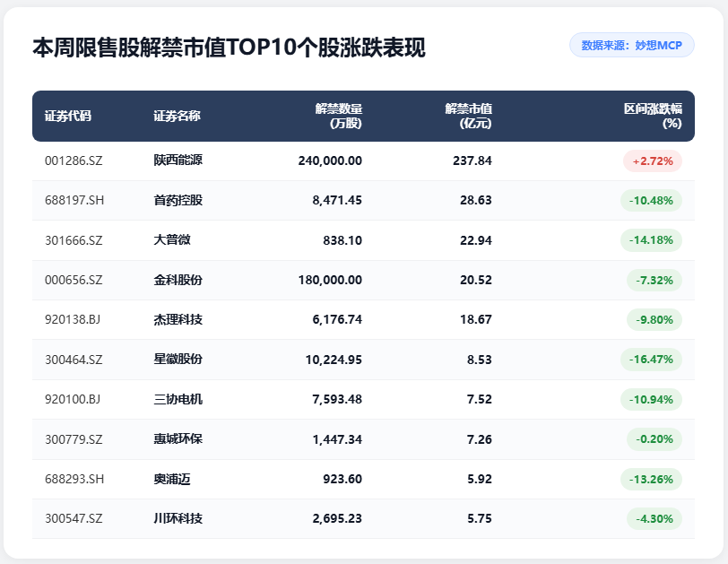Select stock name 惠城环保
This screenshot has width=728, height=564.
pyautogui.click(x=178, y=439)
